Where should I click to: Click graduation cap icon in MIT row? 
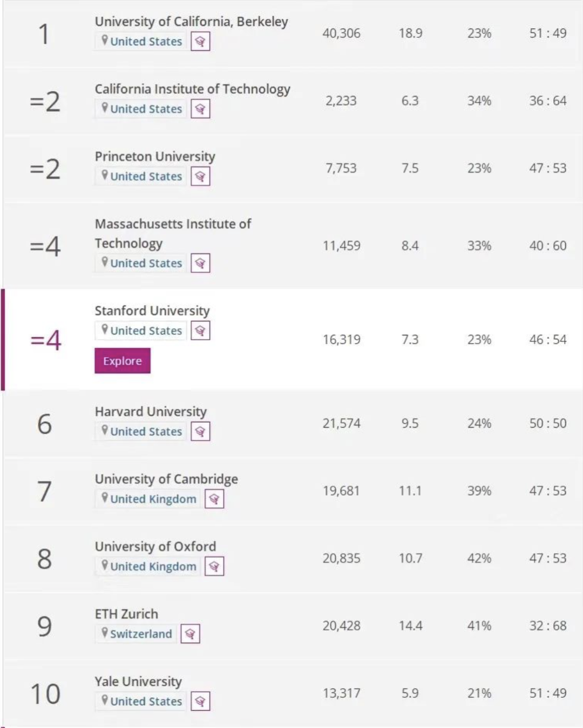200,264
